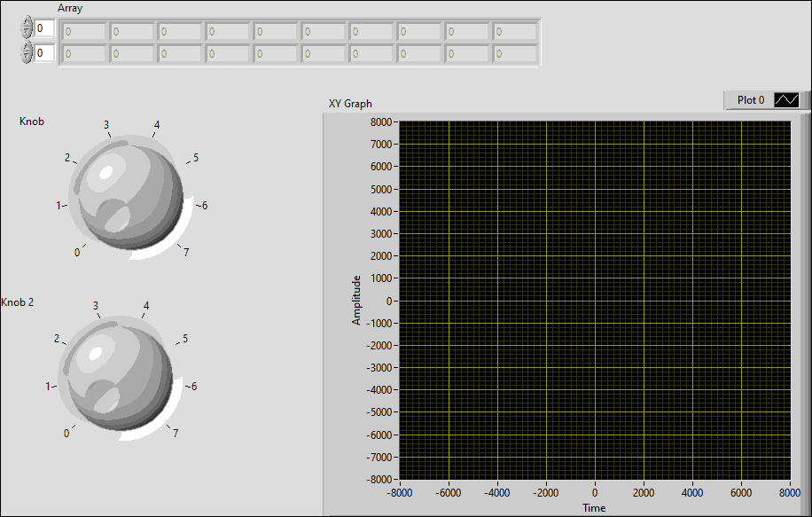Image resolution: width=812 pixels, height=517 pixels.
Task: Click the 7 mark on Knob scale
Action: 186,252
